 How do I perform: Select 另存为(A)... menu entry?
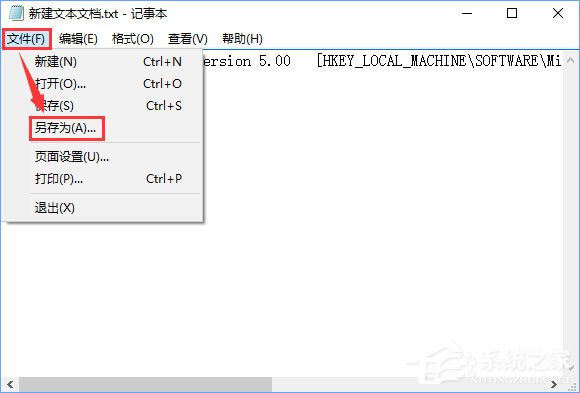pos(104,128)
